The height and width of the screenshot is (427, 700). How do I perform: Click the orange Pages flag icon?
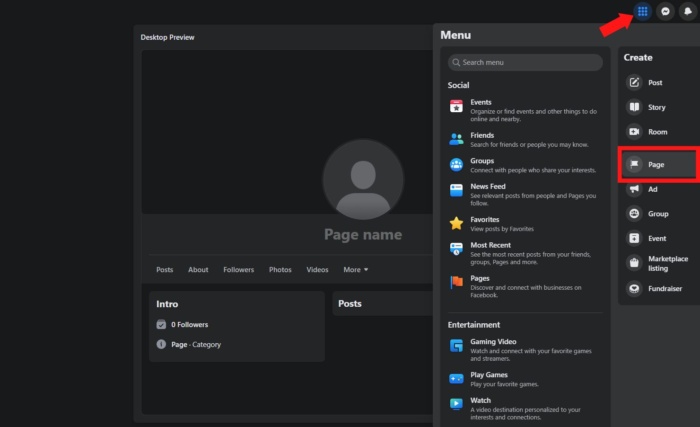[456, 282]
